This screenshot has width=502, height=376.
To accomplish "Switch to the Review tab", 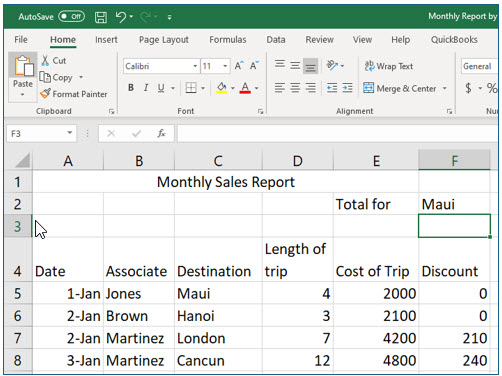I will coord(319,39).
